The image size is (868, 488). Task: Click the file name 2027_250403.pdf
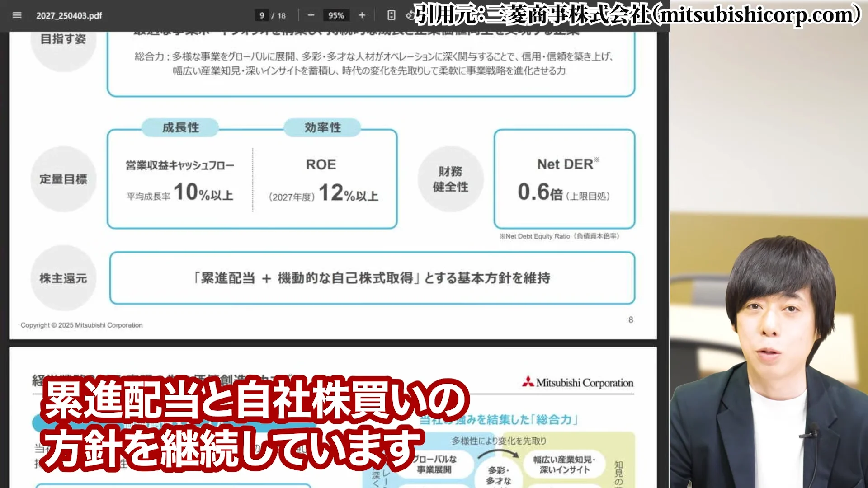coord(69,15)
